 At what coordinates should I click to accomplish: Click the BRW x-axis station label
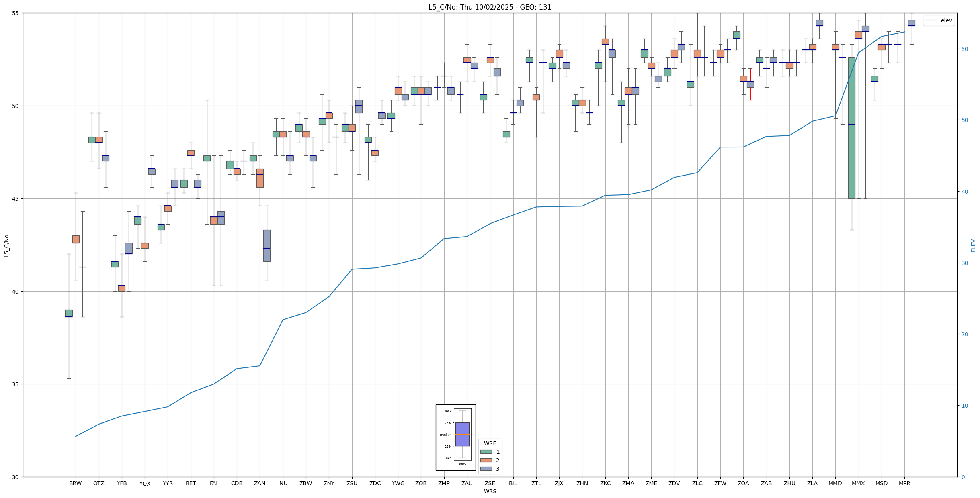[x=75, y=483]
